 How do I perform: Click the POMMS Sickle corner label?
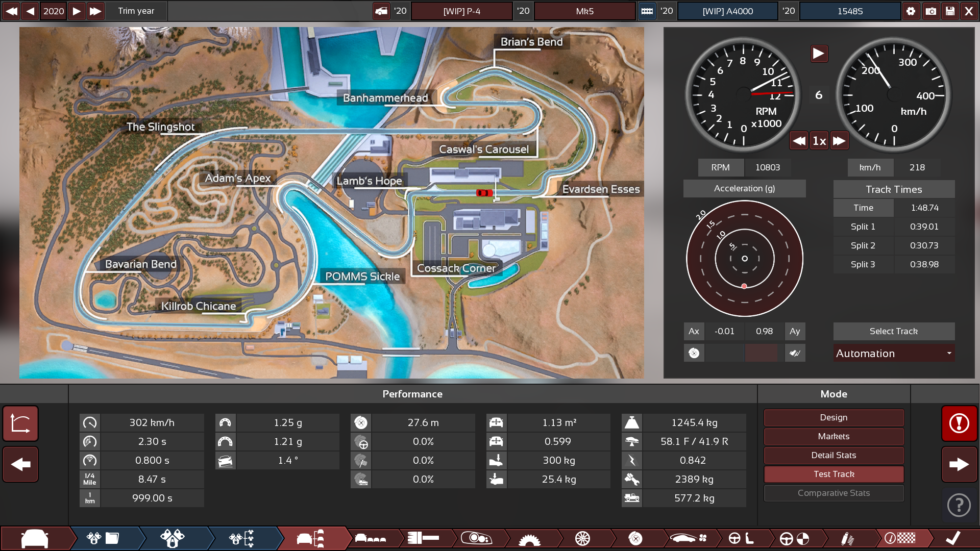click(362, 277)
